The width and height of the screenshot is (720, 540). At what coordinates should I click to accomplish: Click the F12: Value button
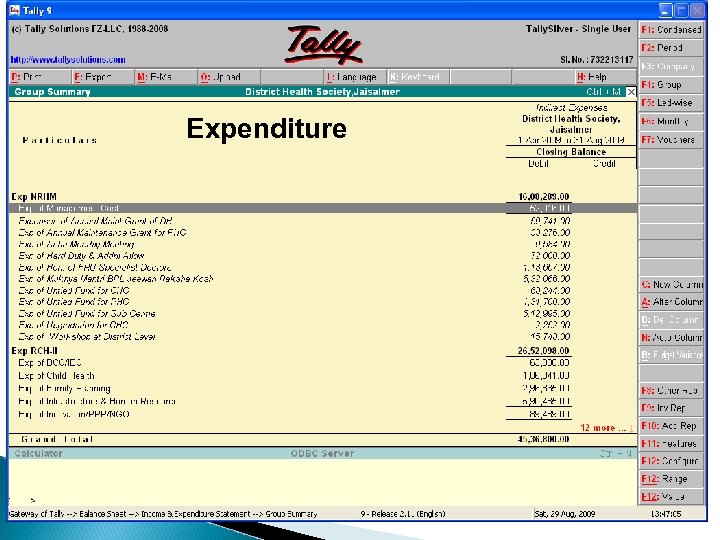[x=671, y=496]
